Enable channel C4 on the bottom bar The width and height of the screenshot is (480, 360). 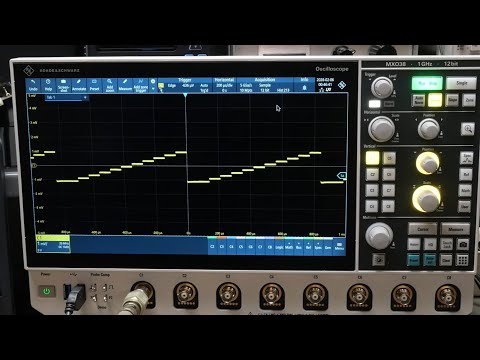pyautogui.click(x=232, y=246)
